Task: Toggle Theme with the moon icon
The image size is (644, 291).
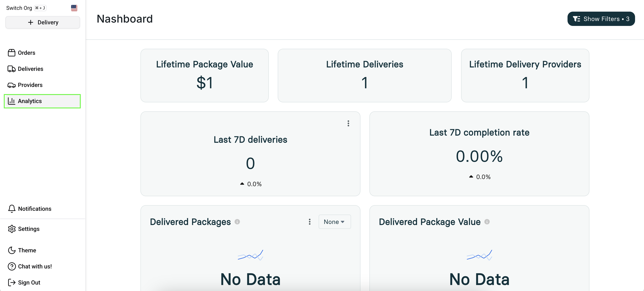Action: (x=12, y=250)
